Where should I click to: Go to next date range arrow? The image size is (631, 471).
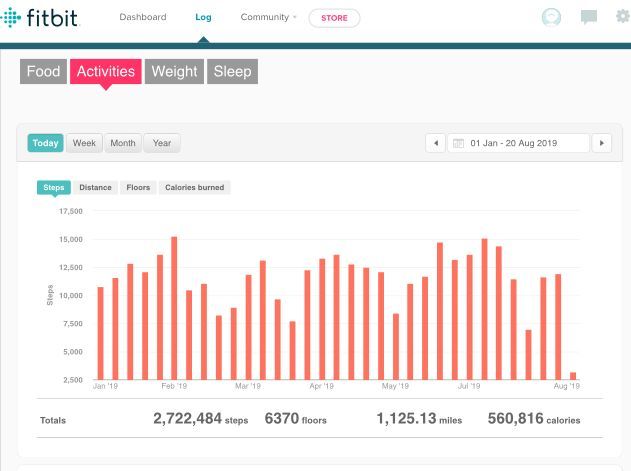tap(602, 143)
